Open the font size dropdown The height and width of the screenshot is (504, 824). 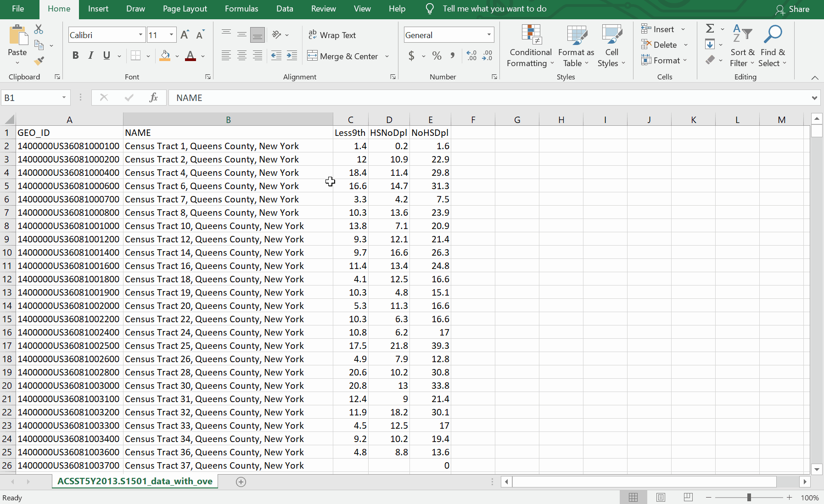[x=171, y=35]
